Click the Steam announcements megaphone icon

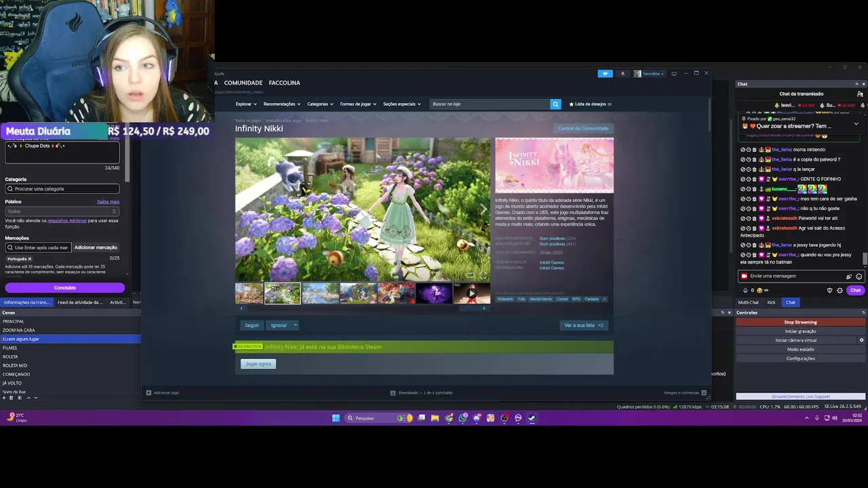[x=605, y=73]
